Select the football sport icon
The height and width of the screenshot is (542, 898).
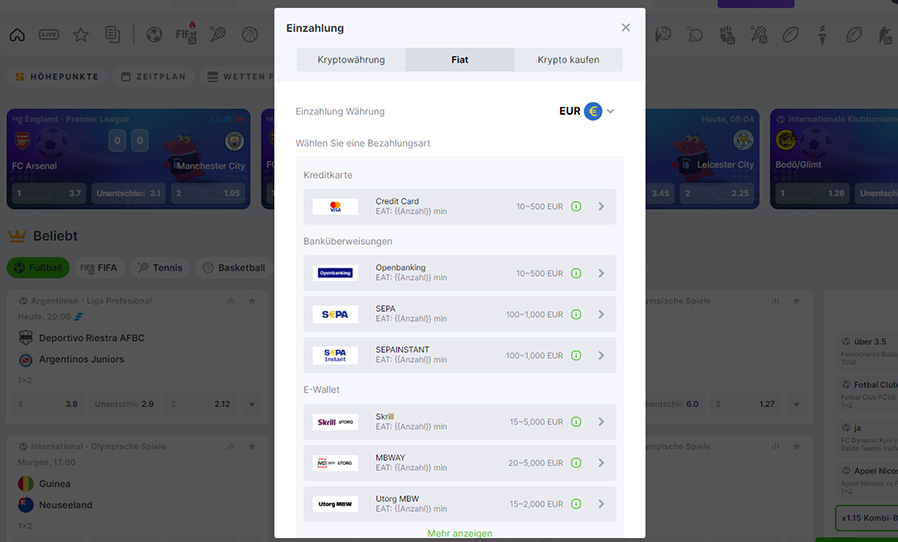pos(154,35)
